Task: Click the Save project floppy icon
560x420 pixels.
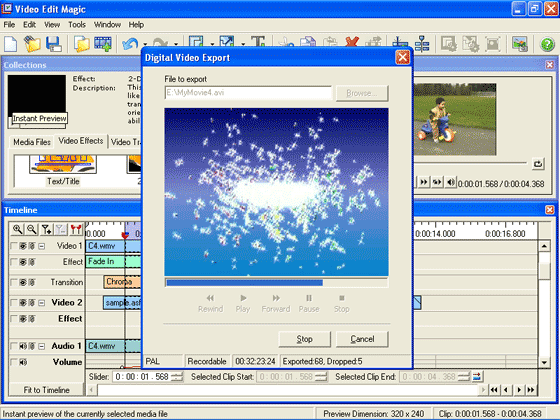Action: pos(54,44)
